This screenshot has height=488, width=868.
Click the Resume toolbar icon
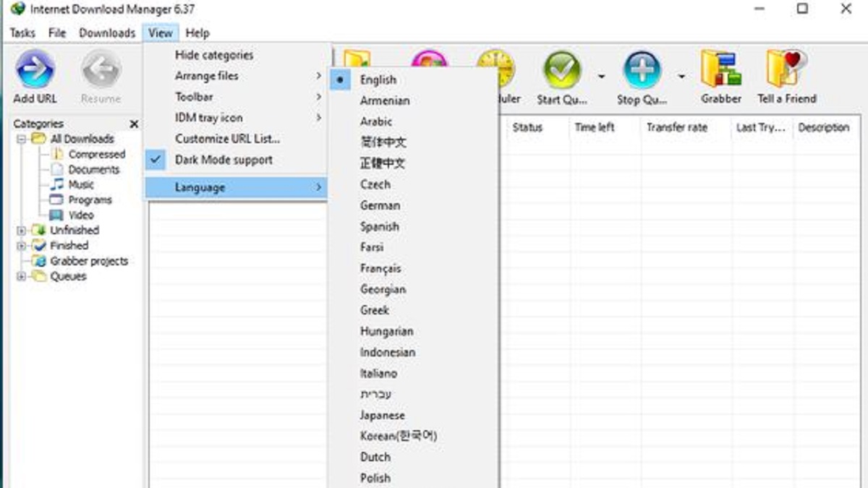(x=101, y=70)
